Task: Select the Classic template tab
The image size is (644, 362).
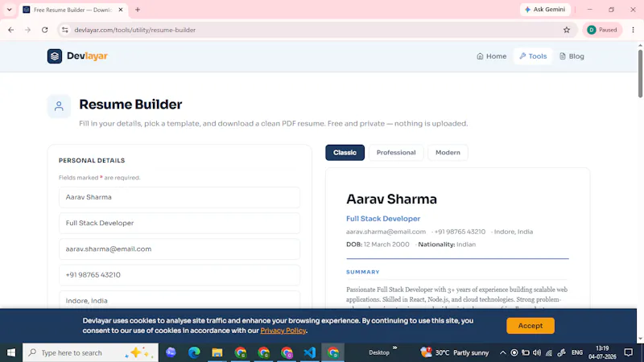Action: 345,153
